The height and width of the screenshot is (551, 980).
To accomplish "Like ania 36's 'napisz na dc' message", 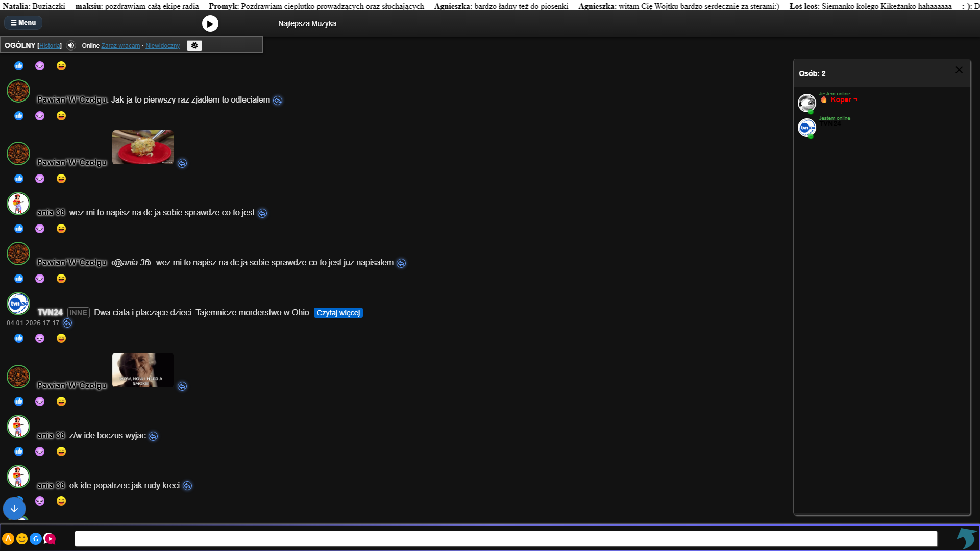I will click(19, 229).
